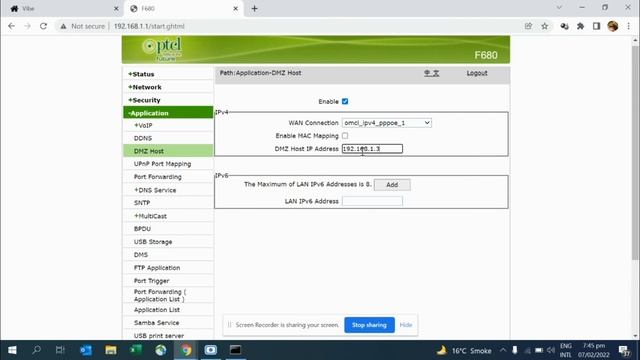Image resolution: width=640 pixels, height=360 pixels.
Task: Expand the DNS Service submenu
Action: (155, 190)
